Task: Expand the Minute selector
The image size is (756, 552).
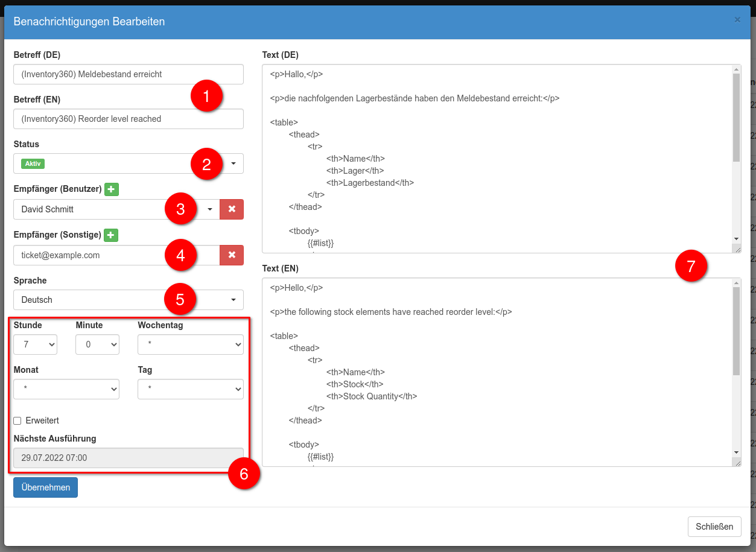Action: 97,344
